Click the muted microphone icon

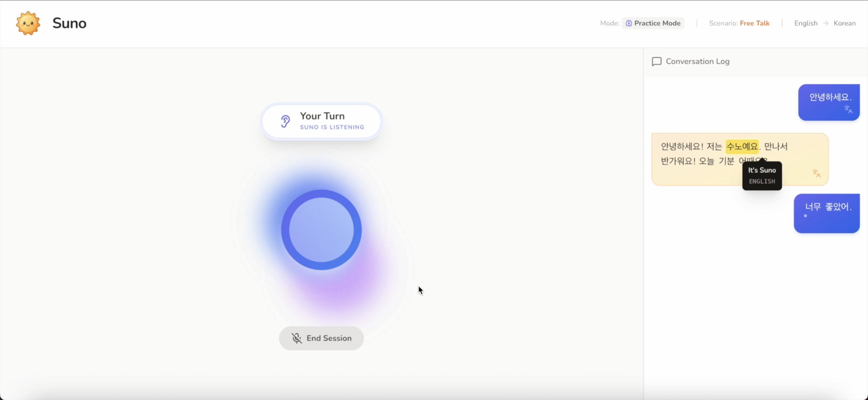297,338
